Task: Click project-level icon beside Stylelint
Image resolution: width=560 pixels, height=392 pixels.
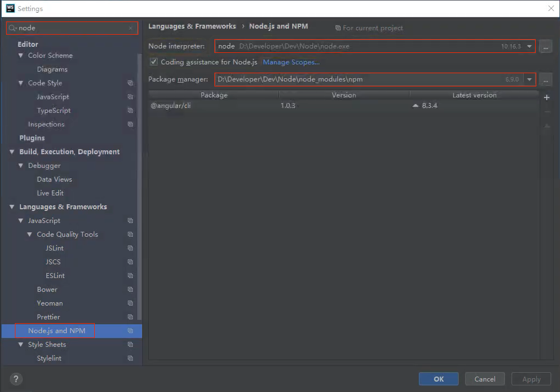Action: click(131, 358)
